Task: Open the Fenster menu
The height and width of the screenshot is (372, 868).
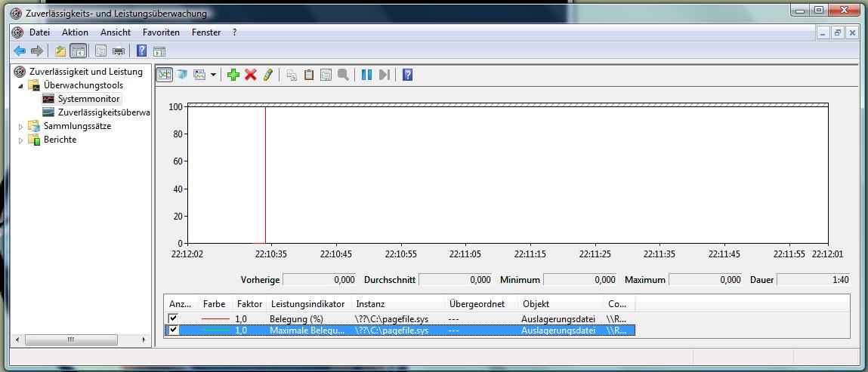Action: (x=206, y=32)
